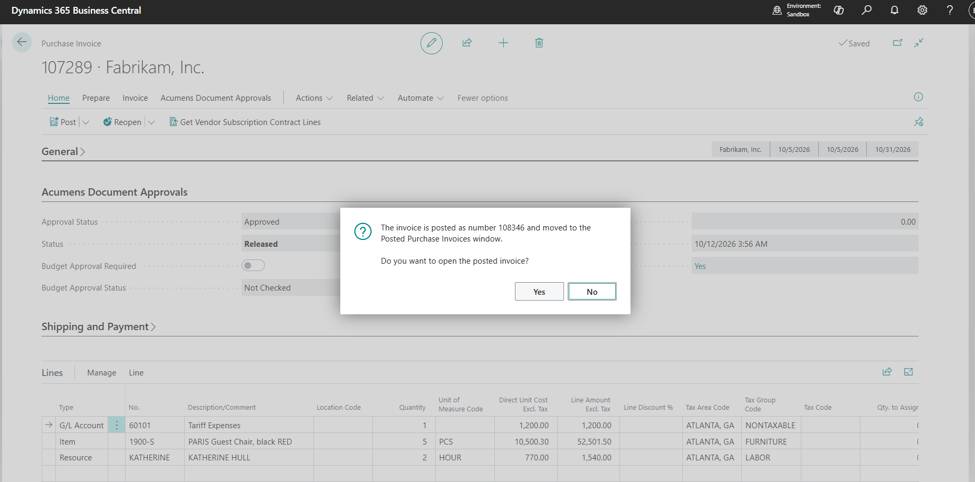
Task: Click the NONTAXABLE tax group cell
Action: click(770, 425)
